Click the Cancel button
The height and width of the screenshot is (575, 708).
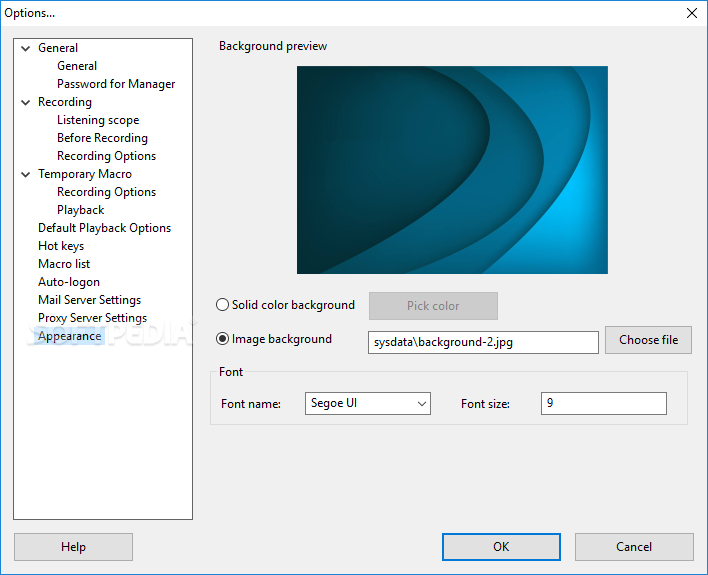(x=634, y=547)
